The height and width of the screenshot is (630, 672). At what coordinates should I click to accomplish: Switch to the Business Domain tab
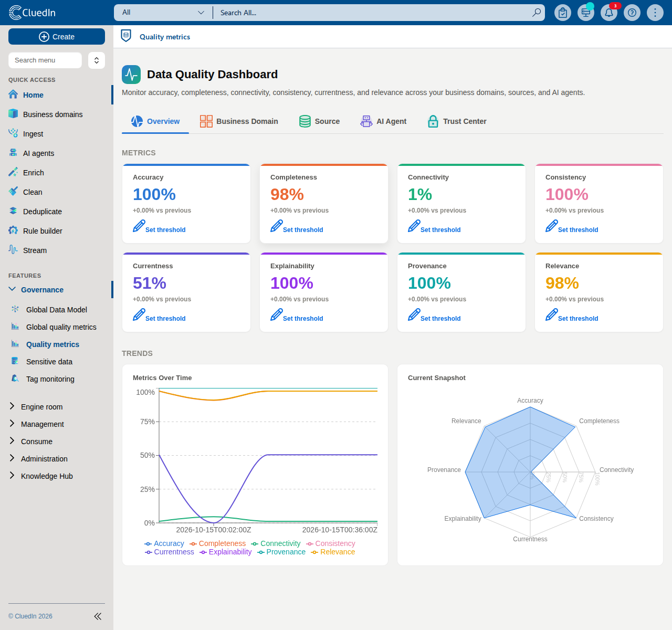[x=239, y=121]
